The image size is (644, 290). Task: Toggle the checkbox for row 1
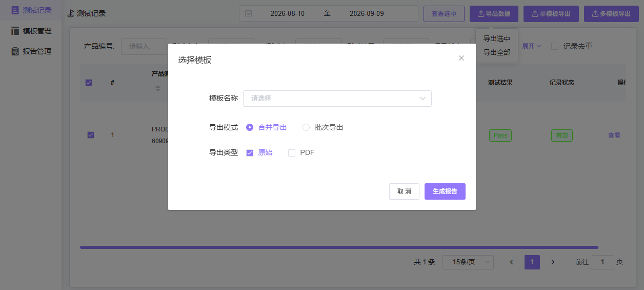[x=91, y=135]
